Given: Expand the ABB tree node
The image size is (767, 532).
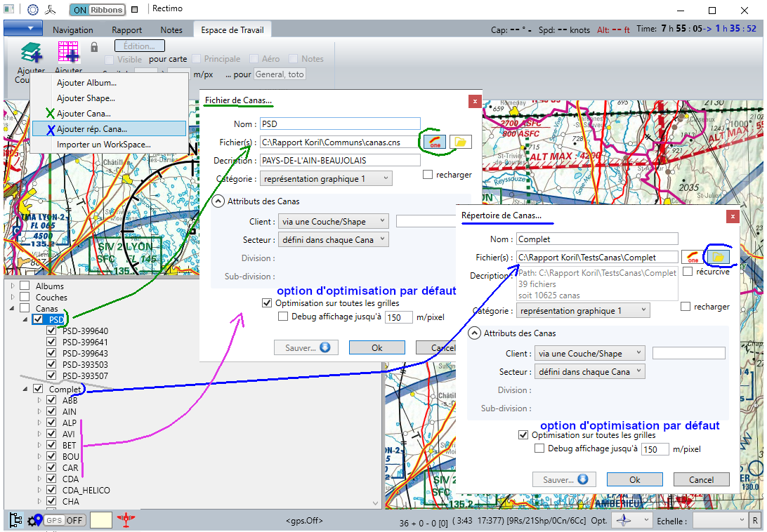Looking at the screenshot, I should (39, 400).
